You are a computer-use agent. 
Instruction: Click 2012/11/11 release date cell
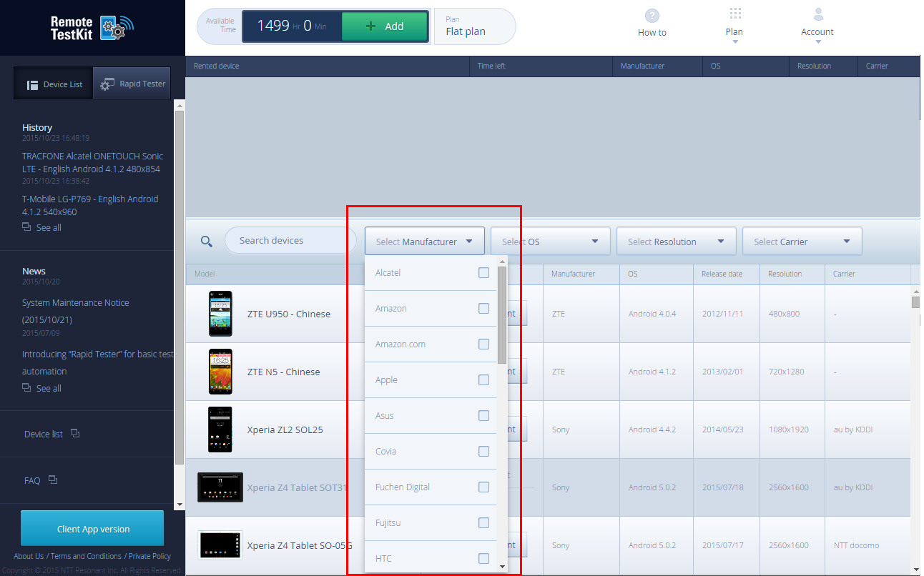pos(722,314)
